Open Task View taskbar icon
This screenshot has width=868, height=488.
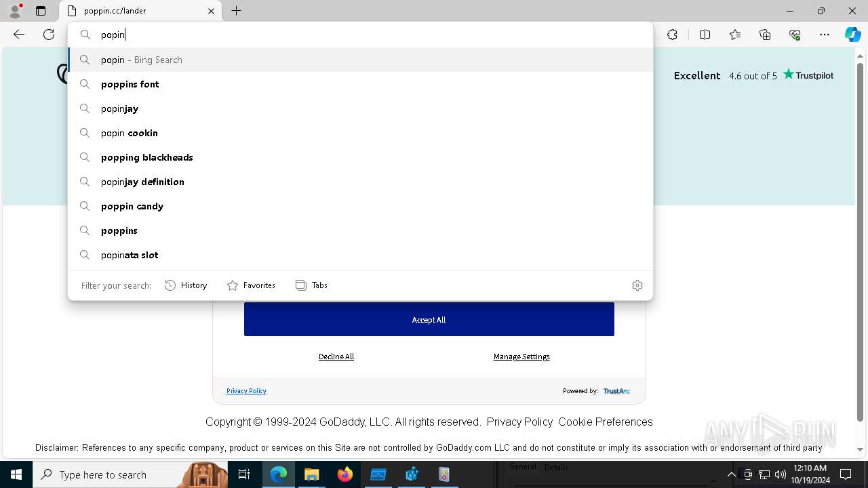244,474
